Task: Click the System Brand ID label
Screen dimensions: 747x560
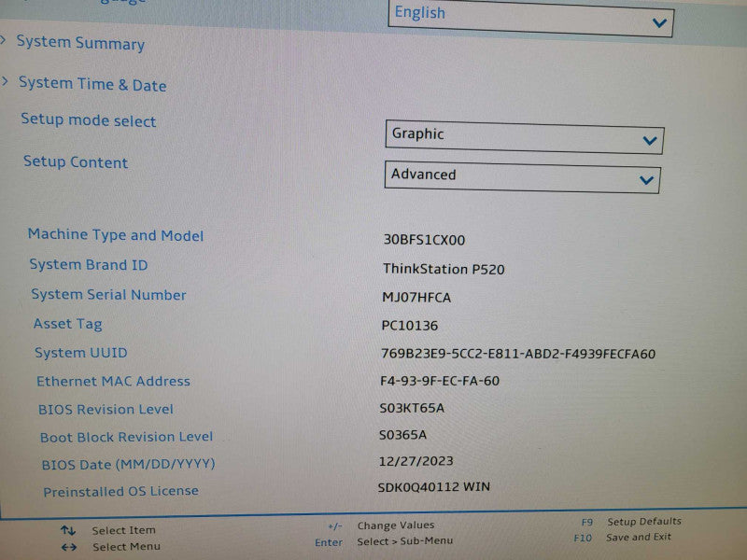Action: 89,264
